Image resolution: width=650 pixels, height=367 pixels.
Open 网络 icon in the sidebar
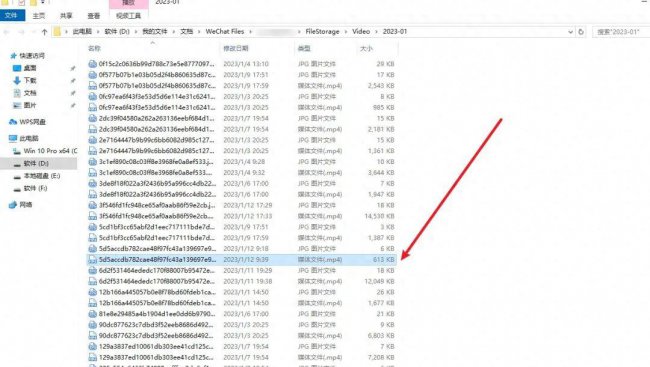tap(13, 204)
